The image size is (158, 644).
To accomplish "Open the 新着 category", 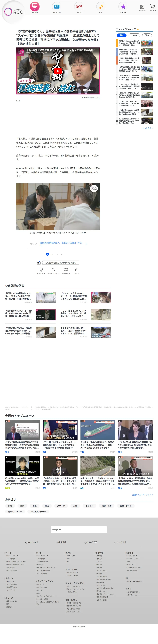I will click(x=10, y=506).
